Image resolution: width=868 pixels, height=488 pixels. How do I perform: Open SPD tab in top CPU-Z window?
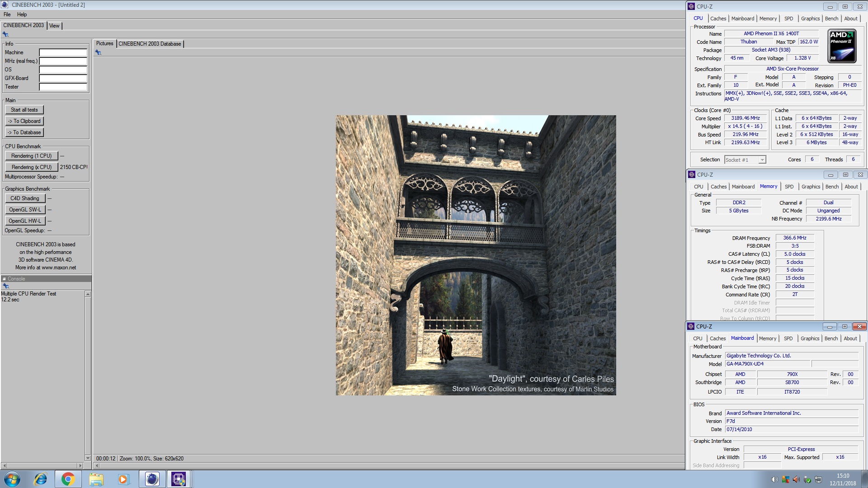788,19
